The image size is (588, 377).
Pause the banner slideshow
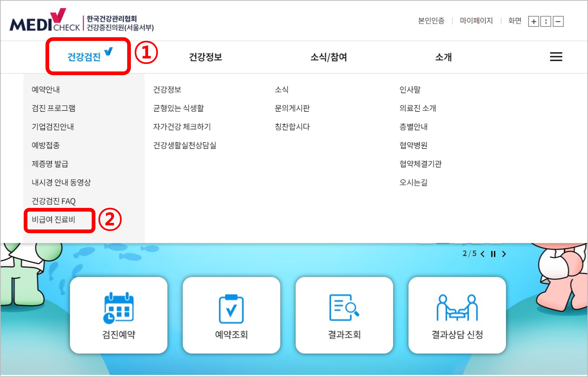coord(493,254)
